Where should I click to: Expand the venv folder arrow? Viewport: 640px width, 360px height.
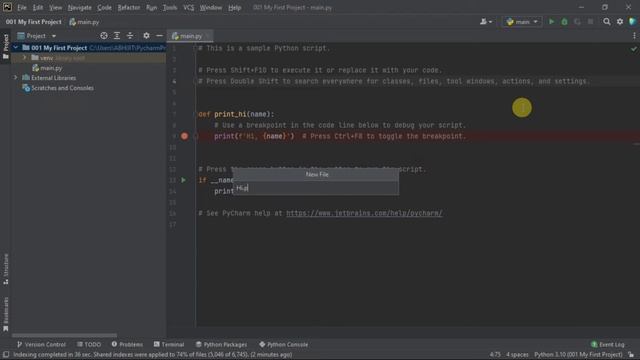point(24,58)
